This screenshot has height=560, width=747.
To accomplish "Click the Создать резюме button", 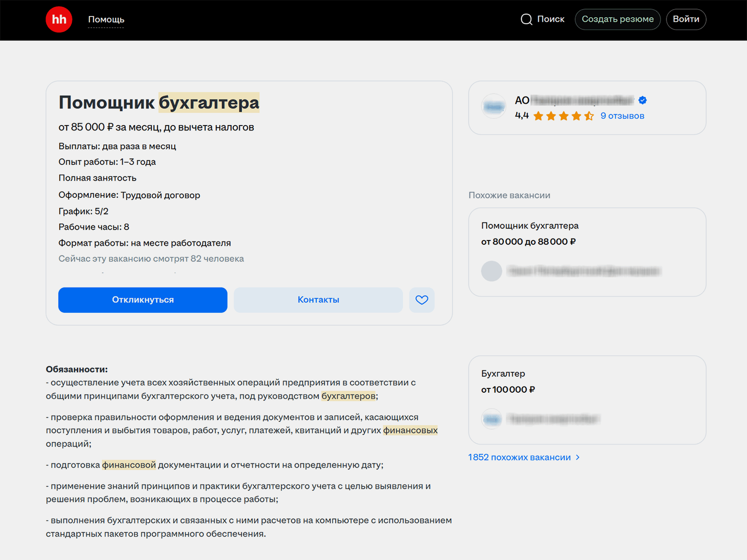I will [617, 19].
